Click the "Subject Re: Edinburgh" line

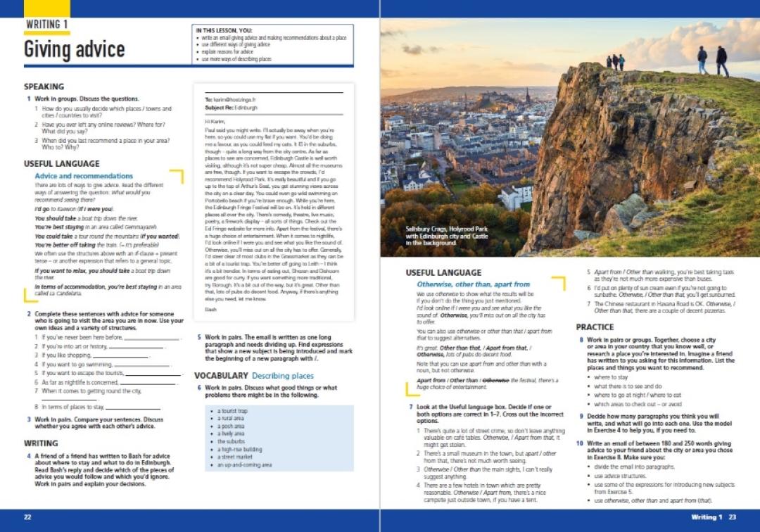(232, 108)
